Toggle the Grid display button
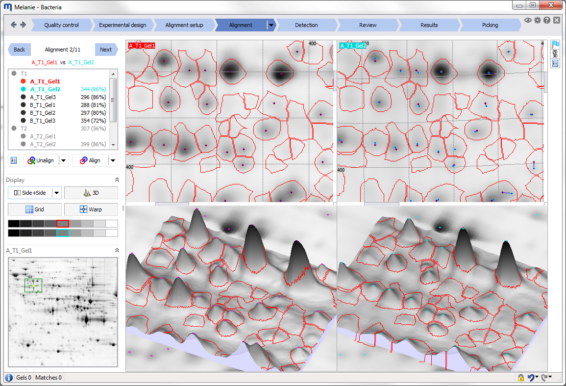566x386 pixels. click(35, 209)
